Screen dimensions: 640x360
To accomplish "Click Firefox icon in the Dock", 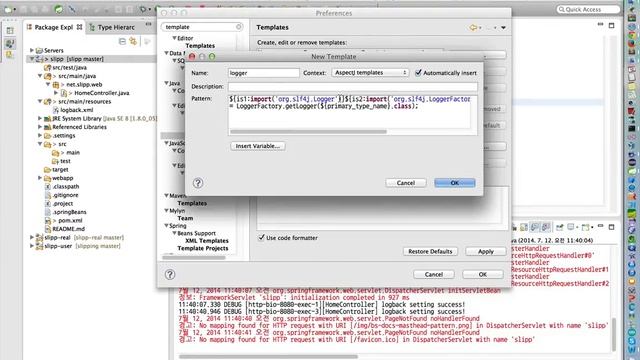I will pos(632,44).
